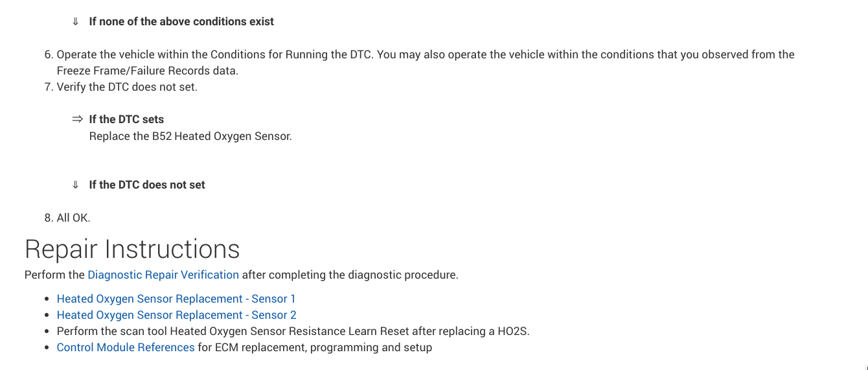
Task: Click the bold "If the DTC sets" text
Action: click(x=126, y=119)
